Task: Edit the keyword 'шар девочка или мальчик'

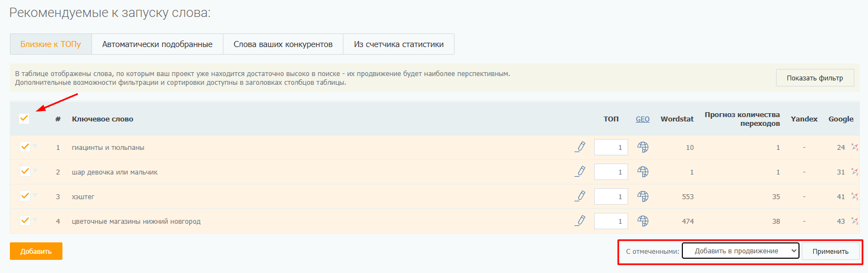Action: (580, 171)
